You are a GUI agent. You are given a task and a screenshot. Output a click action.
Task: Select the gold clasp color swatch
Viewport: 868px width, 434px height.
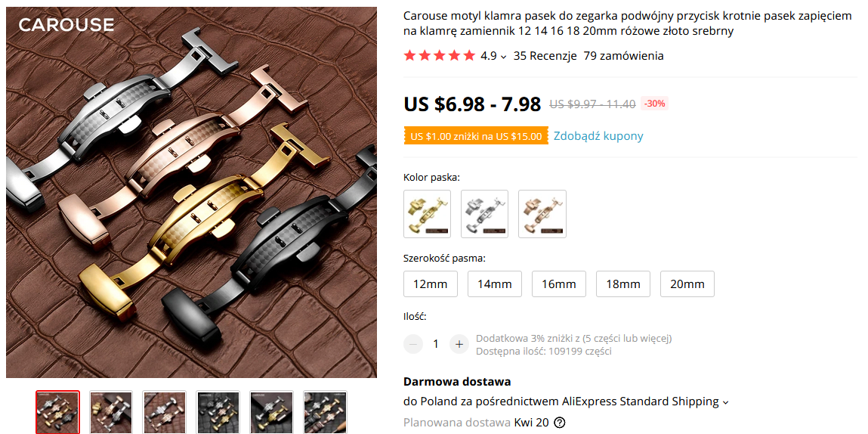(428, 214)
